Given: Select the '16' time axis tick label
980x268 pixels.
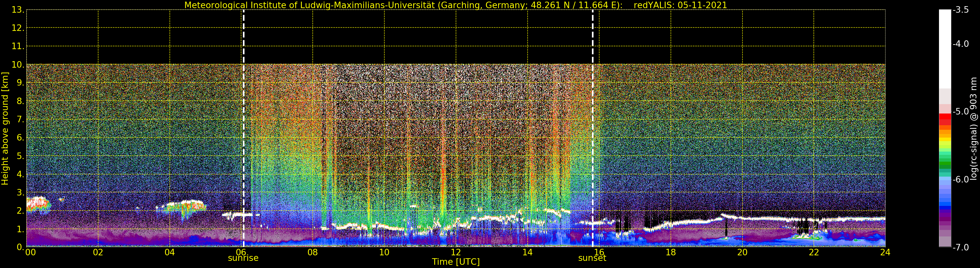Looking at the screenshot, I should point(599,252).
